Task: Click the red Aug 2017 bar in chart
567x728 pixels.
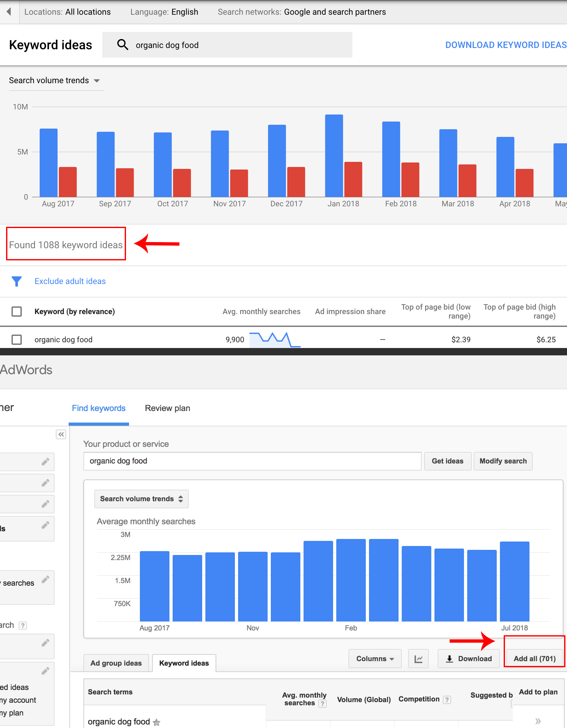Action: click(x=68, y=182)
